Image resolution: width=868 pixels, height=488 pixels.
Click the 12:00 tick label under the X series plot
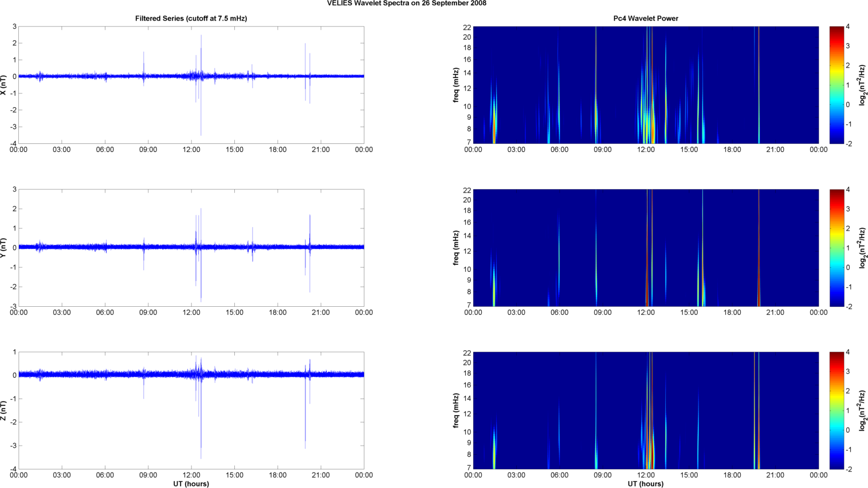pyautogui.click(x=191, y=150)
